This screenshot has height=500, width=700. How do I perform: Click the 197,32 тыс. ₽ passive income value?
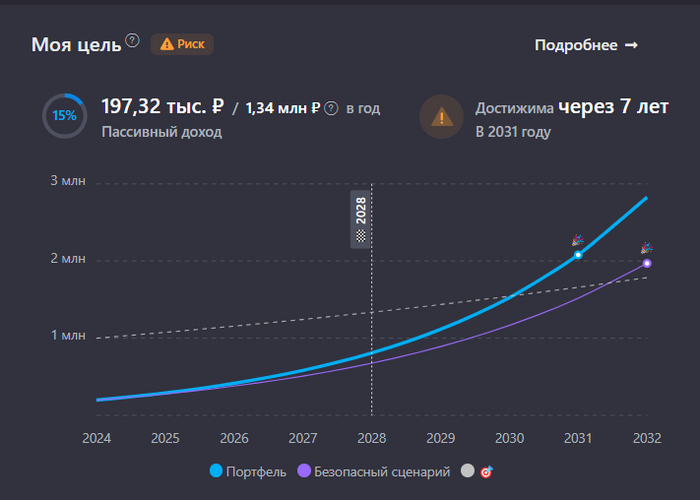(162, 107)
